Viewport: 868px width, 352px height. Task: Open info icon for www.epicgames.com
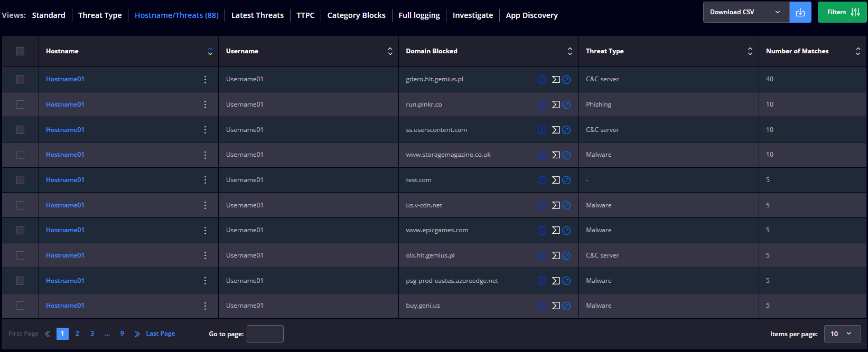(x=542, y=230)
